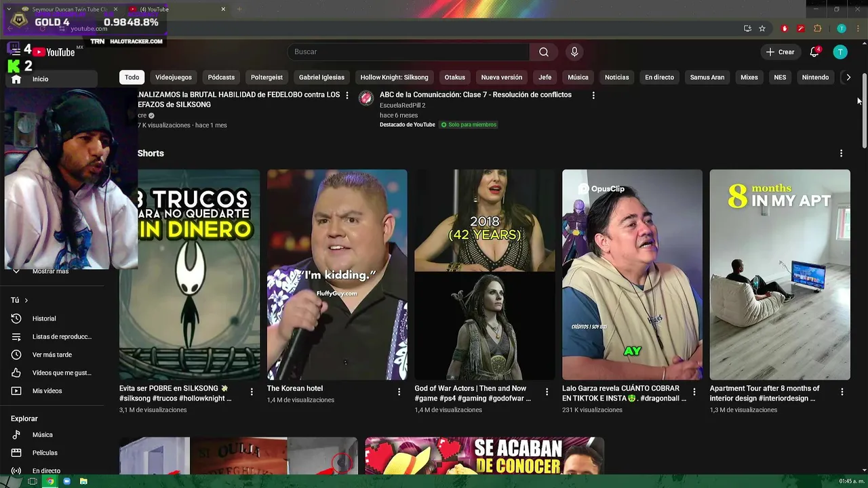Image resolution: width=868 pixels, height=488 pixels.
Task: Open options for the FEDELOBO Silksong video
Action: (x=347, y=96)
